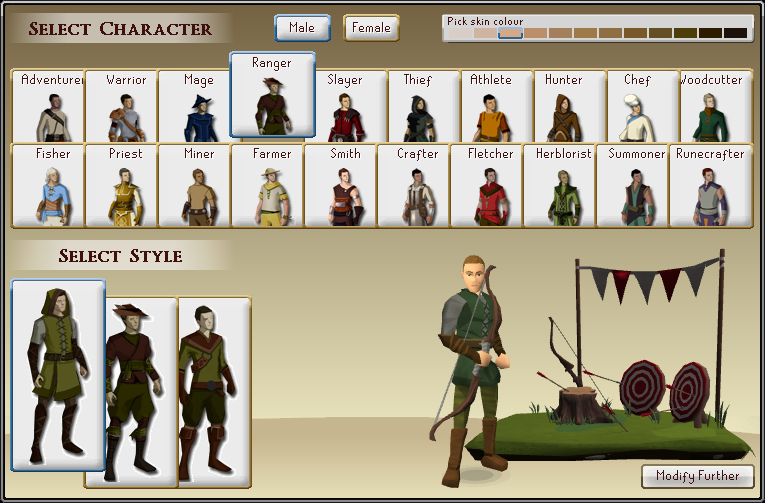Screen dimensions: 765x503
Task: Choose the Farmer character card
Action: pos(267,185)
